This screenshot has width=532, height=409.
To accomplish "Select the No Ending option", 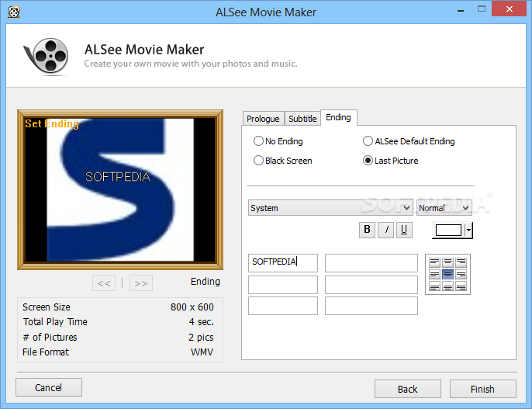I will click(x=278, y=140).
